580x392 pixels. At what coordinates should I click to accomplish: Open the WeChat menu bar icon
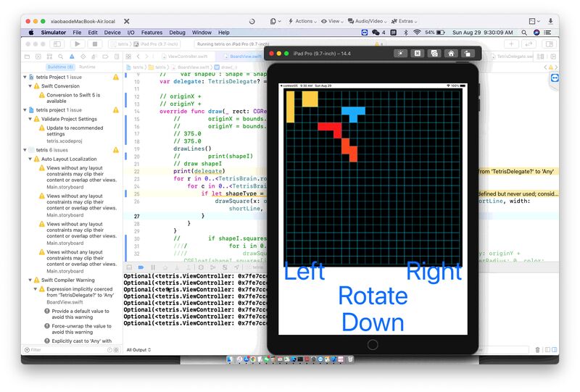pos(376,33)
